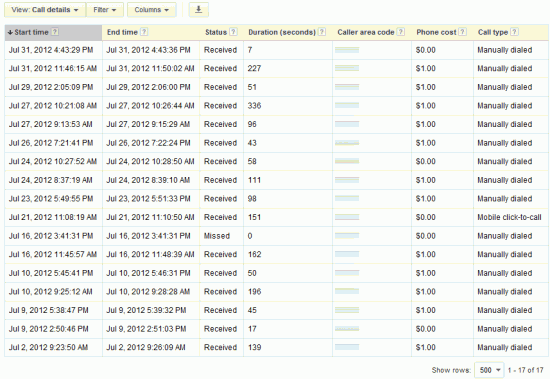Select end time Jul 21, 2012 11:10:50 AM
This screenshot has width=550, height=379.
pos(150,217)
